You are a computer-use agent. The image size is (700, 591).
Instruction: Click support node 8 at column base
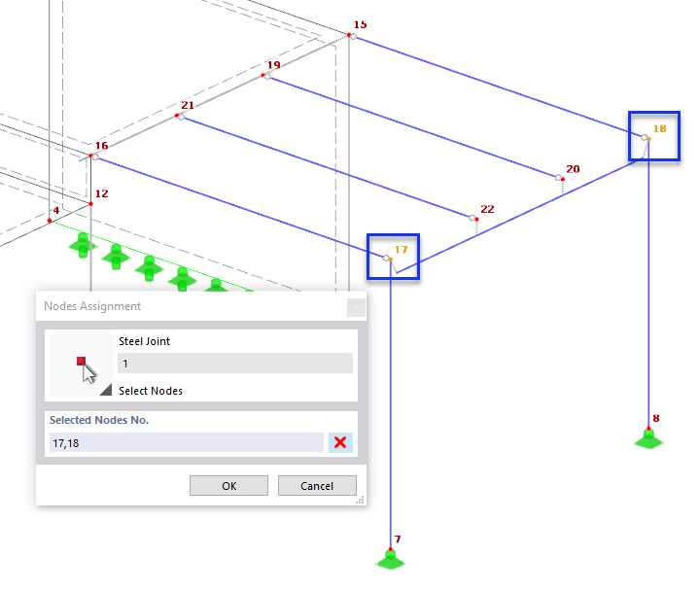point(648,429)
